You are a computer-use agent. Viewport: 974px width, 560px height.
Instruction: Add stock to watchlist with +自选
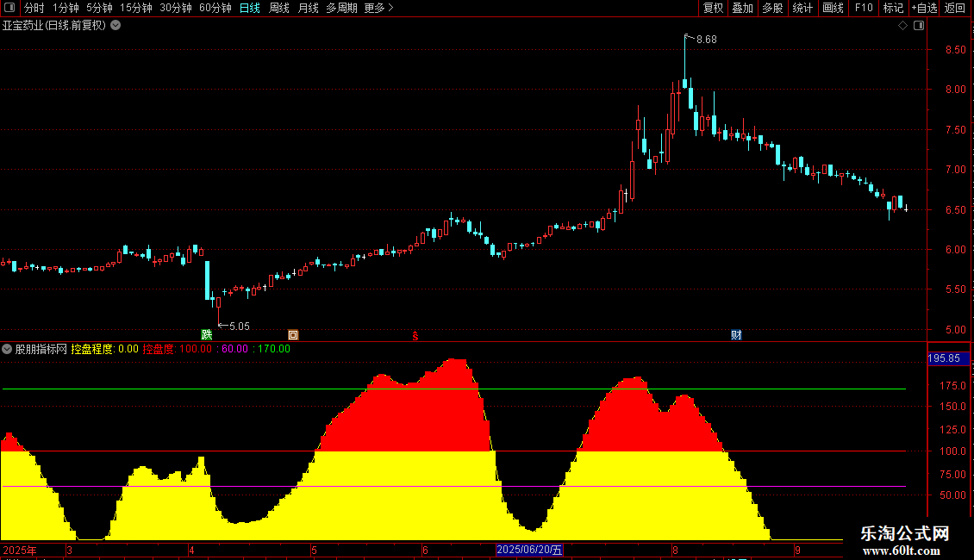click(924, 8)
